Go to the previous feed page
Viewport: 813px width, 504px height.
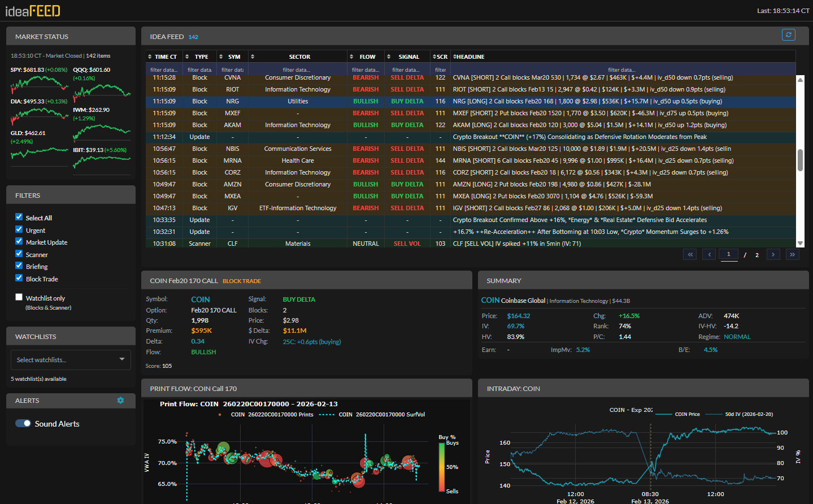[x=709, y=255]
